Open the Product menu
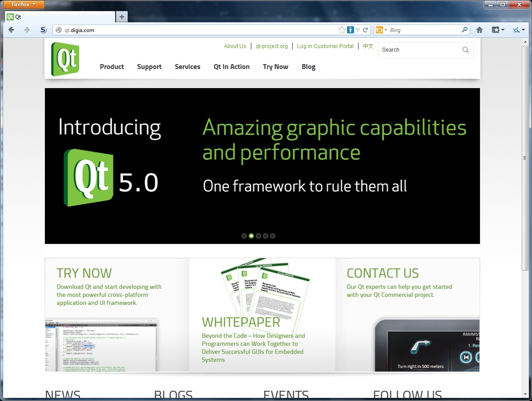This screenshot has height=401, width=532. point(112,67)
